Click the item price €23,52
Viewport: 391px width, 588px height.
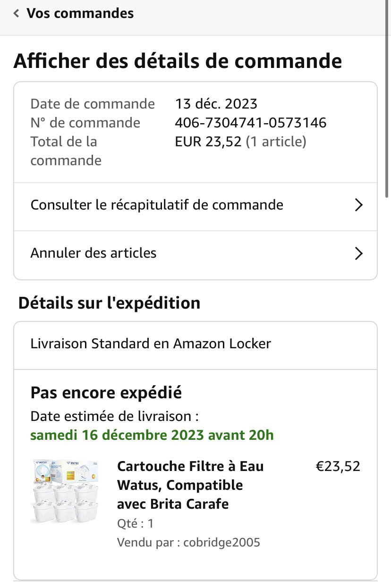(338, 467)
